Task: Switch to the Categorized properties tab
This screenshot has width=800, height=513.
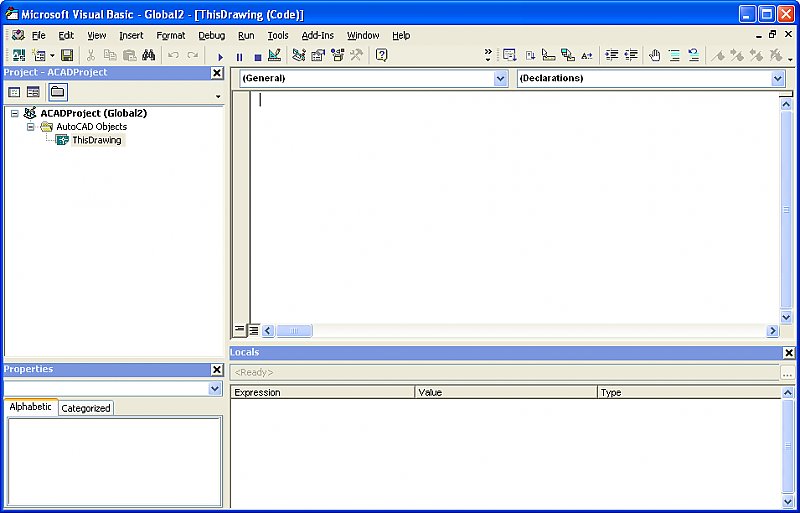Action: coord(86,408)
